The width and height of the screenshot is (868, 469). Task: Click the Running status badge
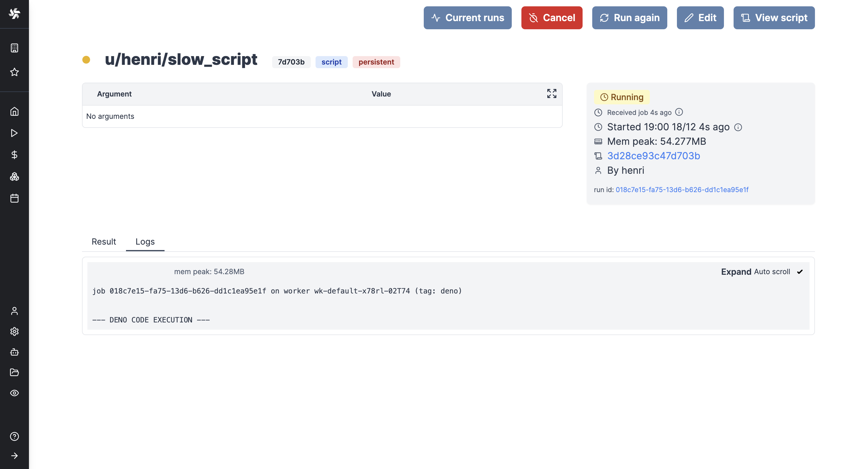click(622, 97)
